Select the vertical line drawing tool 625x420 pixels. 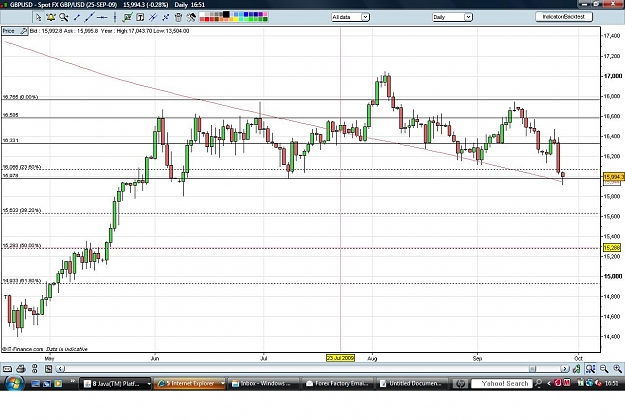pos(115,17)
